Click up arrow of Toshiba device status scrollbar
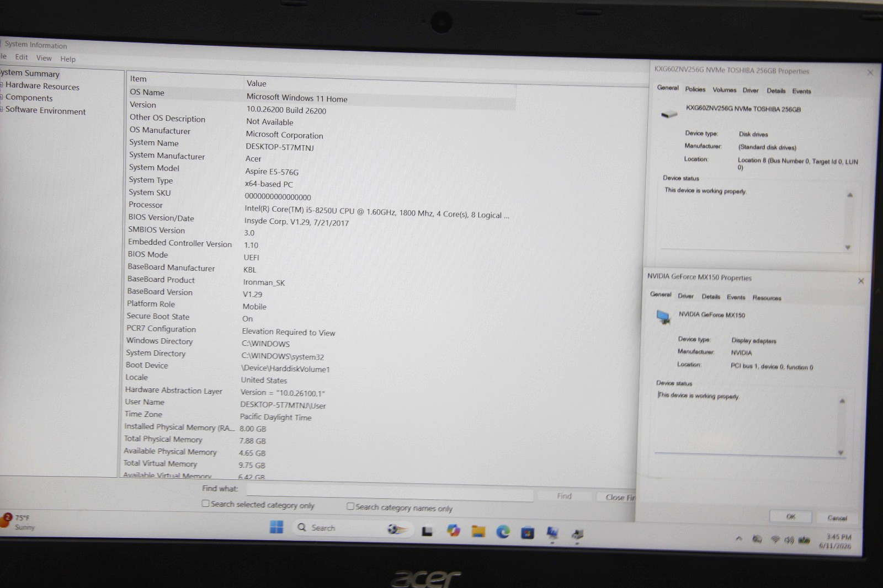The image size is (883, 588). (x=850, y=195)
